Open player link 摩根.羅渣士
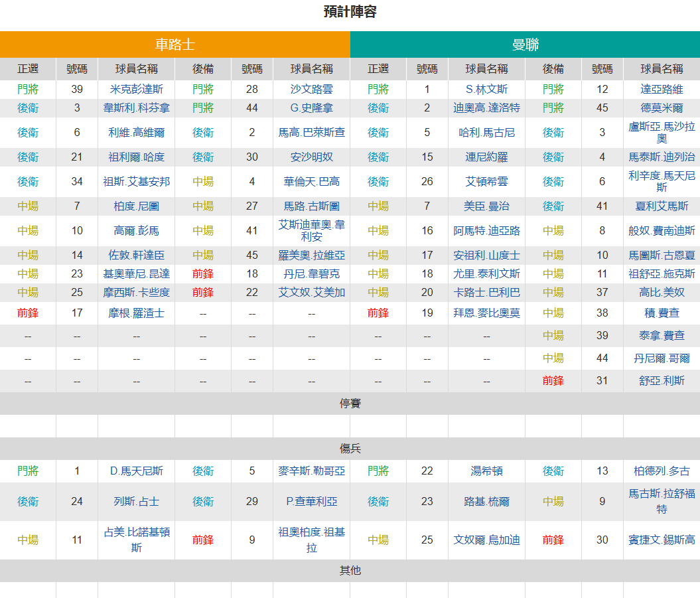The height and width of the screenshot is (598, 700). (x=136, y=313)
